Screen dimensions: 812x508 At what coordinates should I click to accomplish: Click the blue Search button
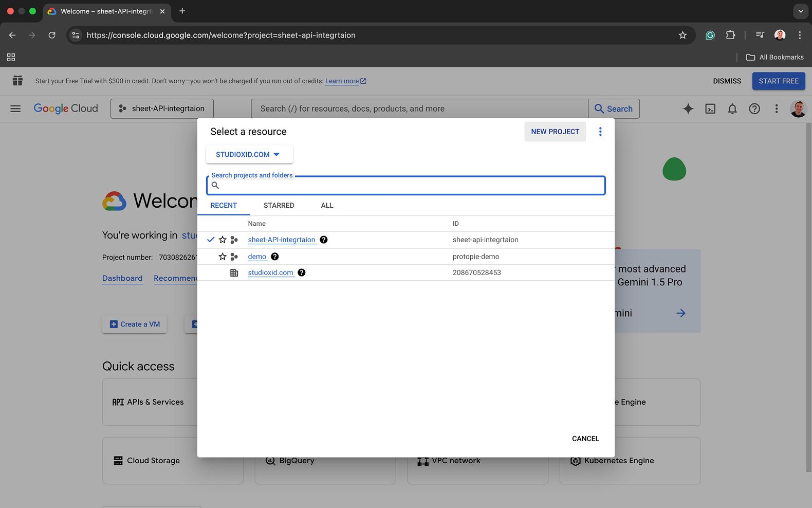click(x=614, y=108)
